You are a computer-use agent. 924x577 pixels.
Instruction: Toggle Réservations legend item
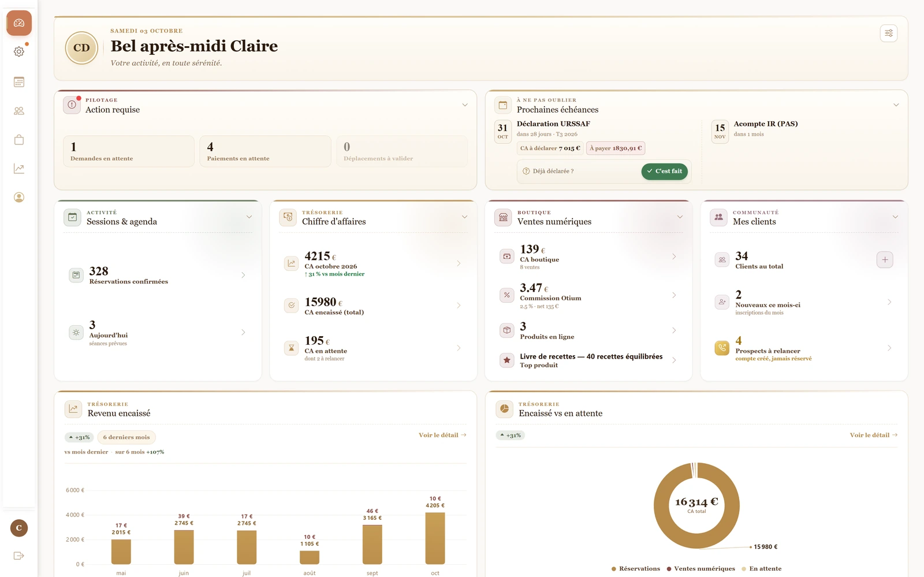(x=636, y=569)
